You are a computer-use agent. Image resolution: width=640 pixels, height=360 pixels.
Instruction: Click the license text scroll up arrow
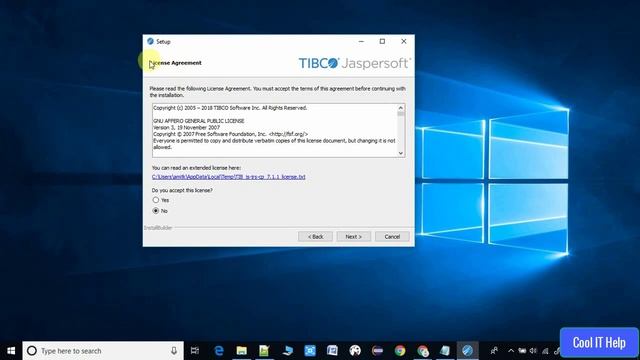click(x=401, y=108)
